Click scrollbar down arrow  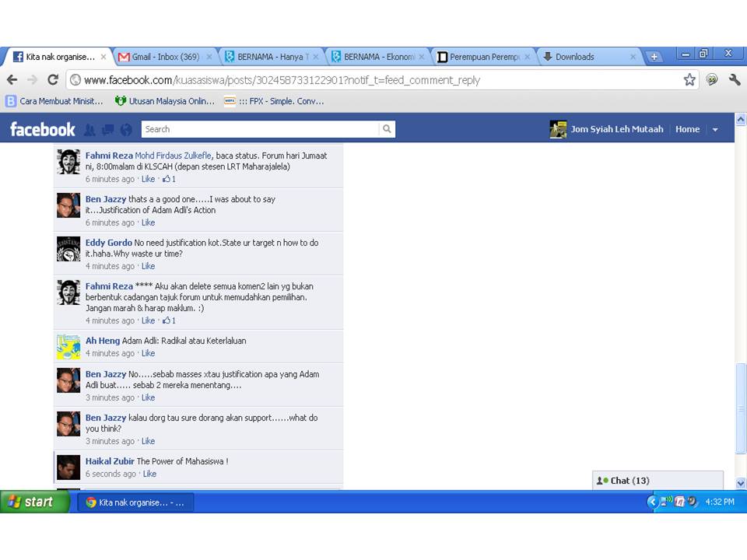point(741,483)
